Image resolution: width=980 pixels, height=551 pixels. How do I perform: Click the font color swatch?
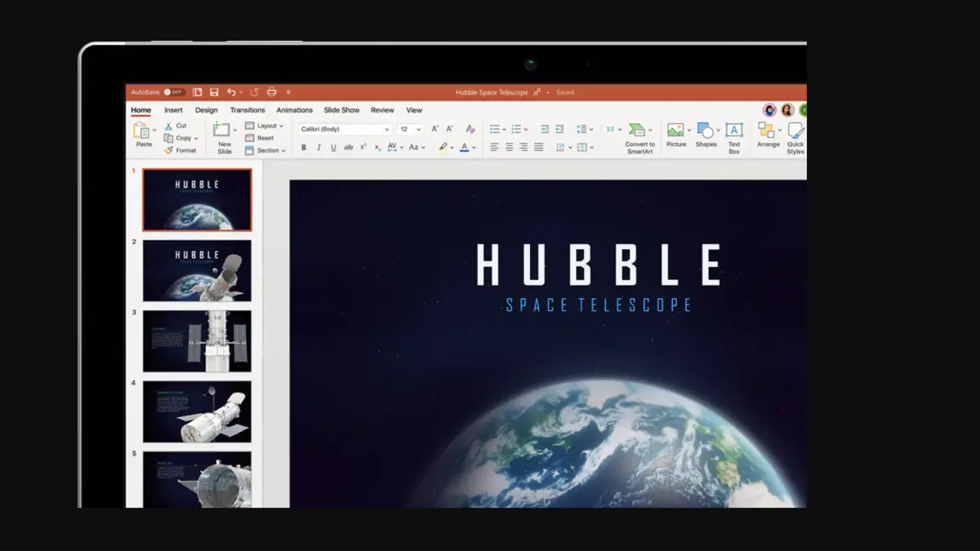point(464,148)
